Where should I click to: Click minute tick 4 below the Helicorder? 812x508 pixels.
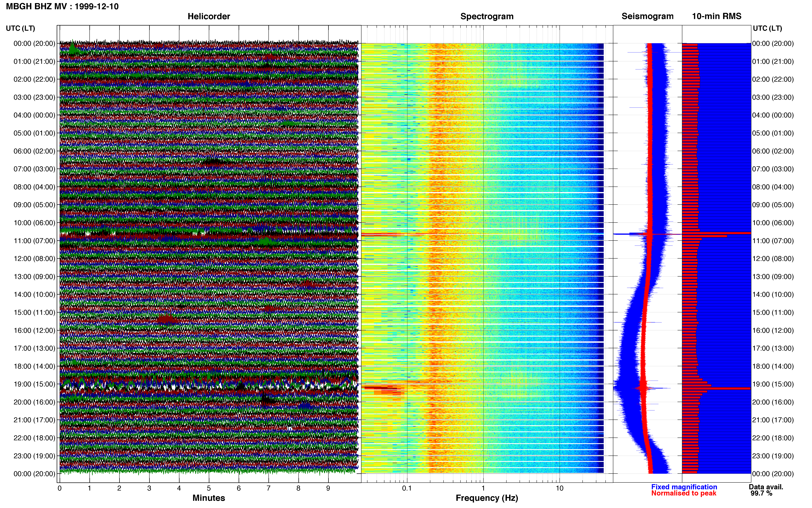[179, 488]
